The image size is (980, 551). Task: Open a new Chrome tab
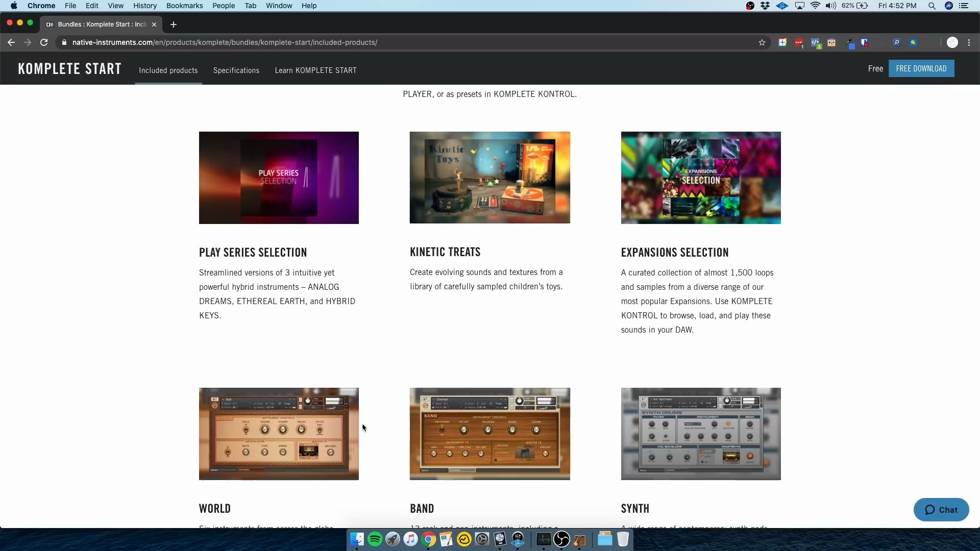coord(174,24)
